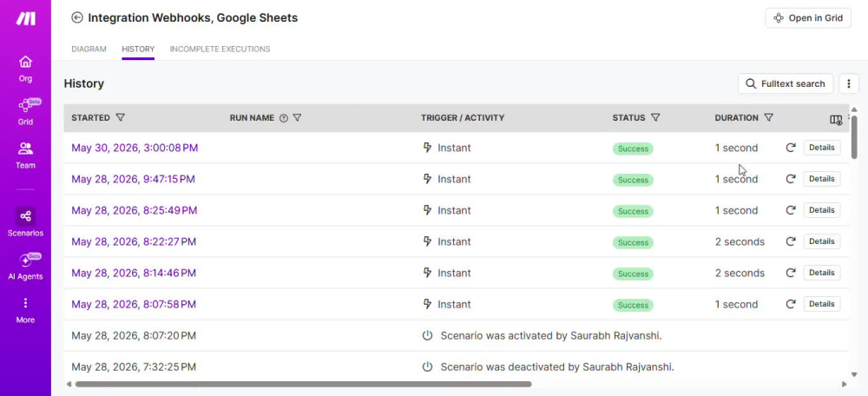Switch to the Diagram tab
Image resolution: width=868 pixels, height=396 pixels.
click(89, 49)
